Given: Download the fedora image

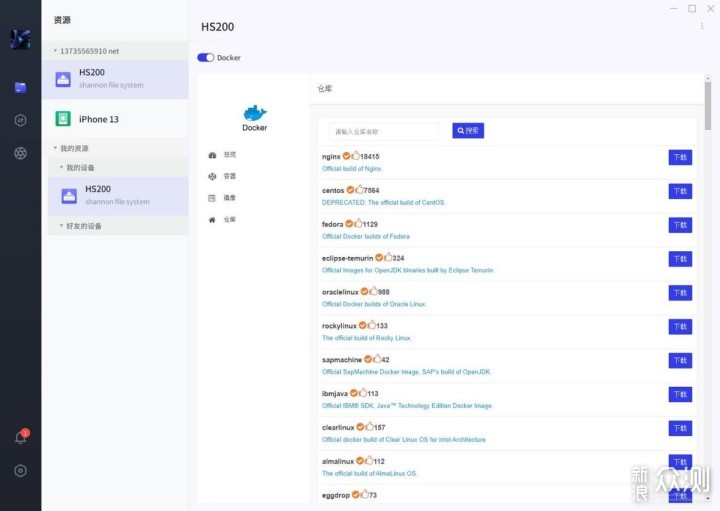Looking at the screenshot, I should (680, 225).
